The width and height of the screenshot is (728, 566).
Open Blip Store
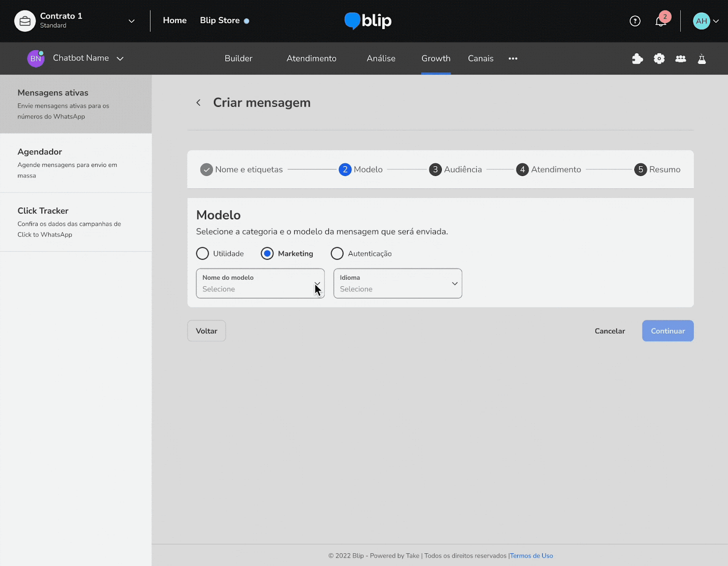coord(220,20)
